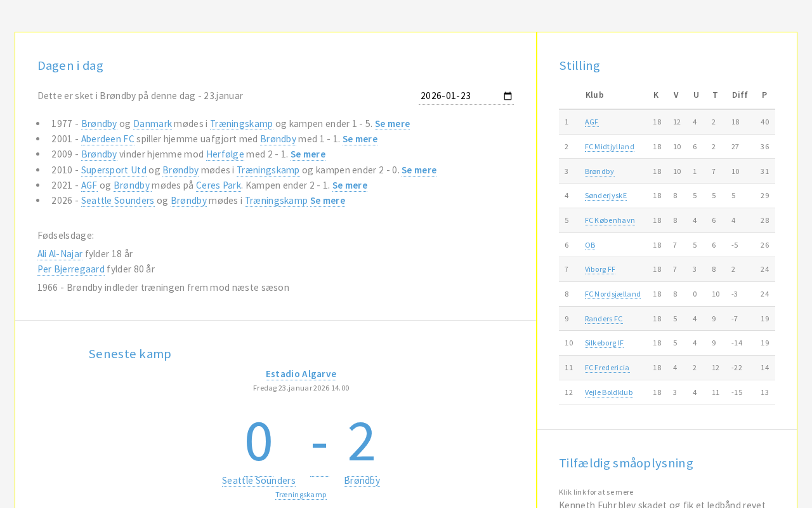812x508 pixels.
Task: Click the 'Tilfældig småoplysning' heading
Action: (x=626, y=463)
